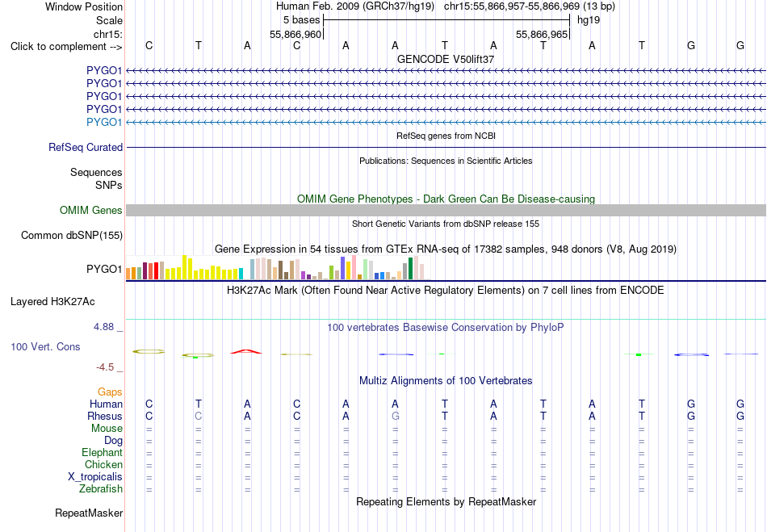Click the bright red bar in the GTEx chart
This screenshot has height=532, width=767.
point(156,271)
